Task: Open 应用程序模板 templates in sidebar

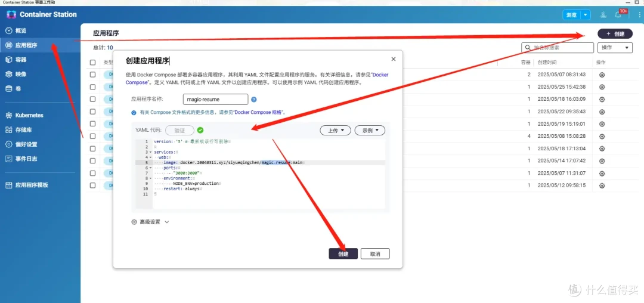Action: (40, 185)
